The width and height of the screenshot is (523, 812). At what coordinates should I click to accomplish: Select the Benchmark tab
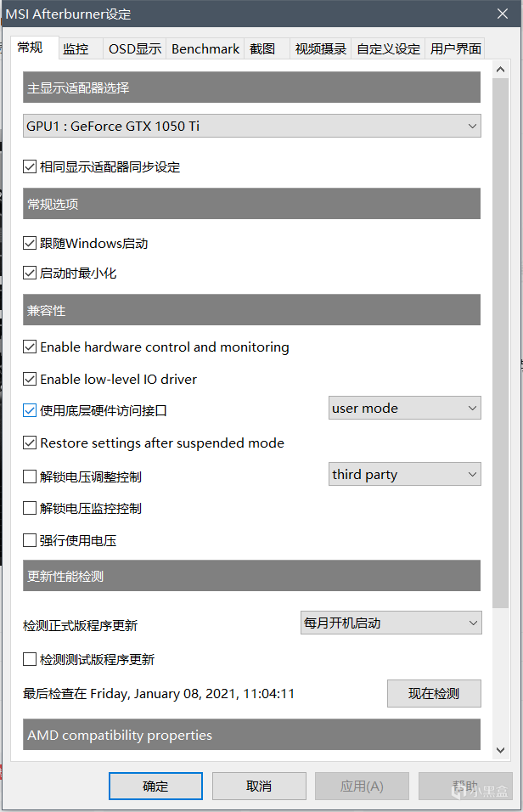pos(205,49)
